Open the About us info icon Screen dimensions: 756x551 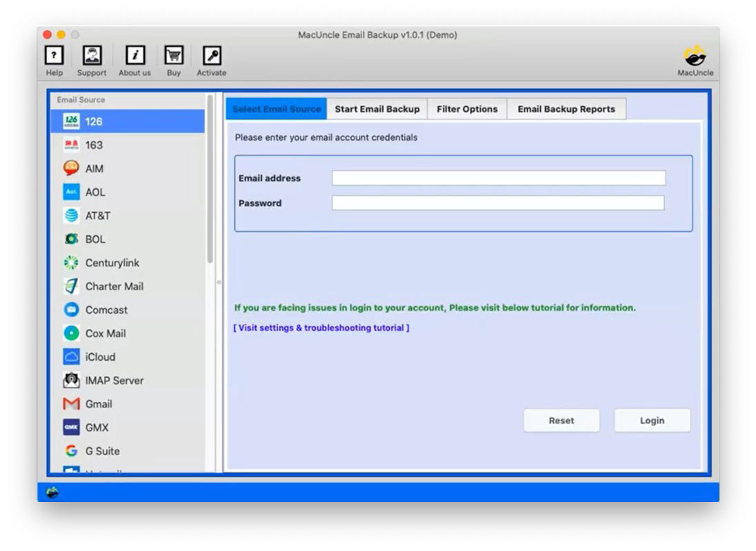click(135, 57)
